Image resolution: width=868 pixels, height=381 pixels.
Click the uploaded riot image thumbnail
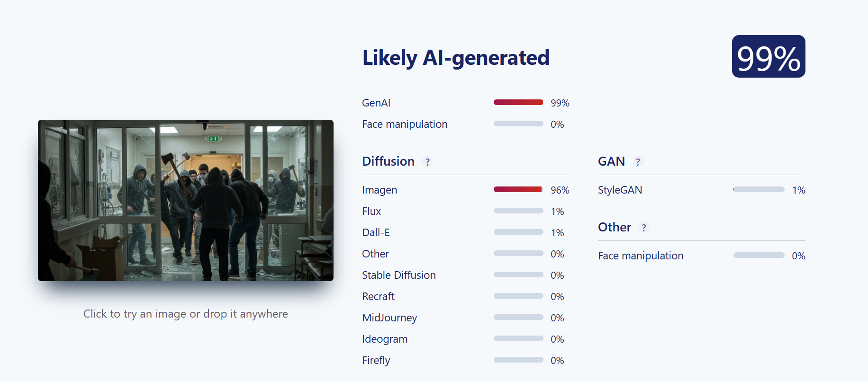186,200
